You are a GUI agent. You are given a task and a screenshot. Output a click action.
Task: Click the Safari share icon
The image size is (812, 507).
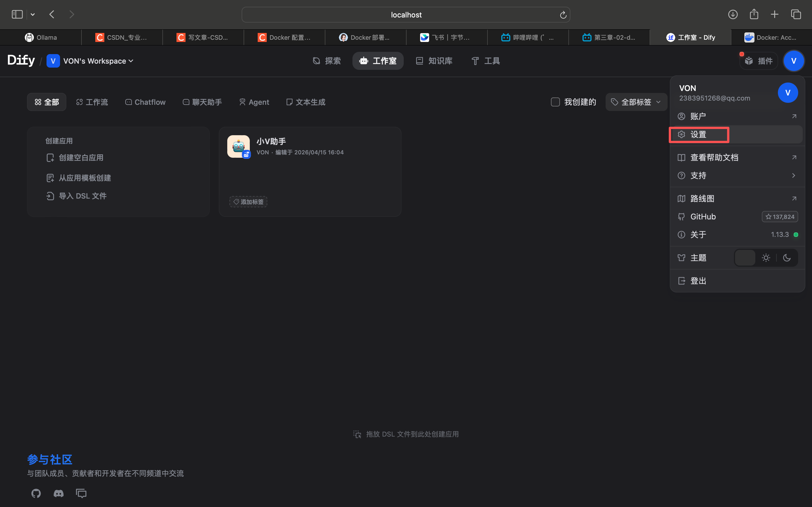754,14
